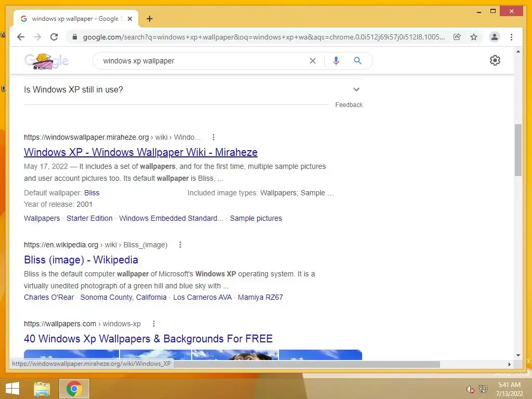
Task: Bookmark this page with star icon
Action: point(474,37)
